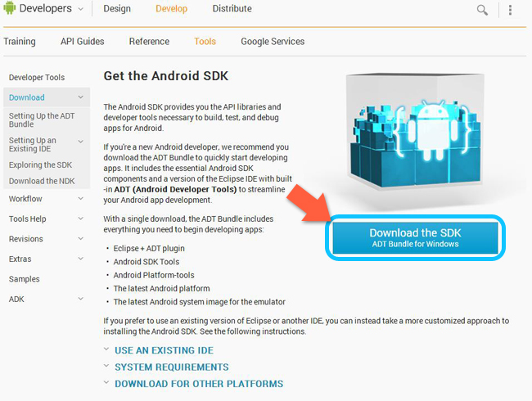Image resolution: width=532 pixels, height=401 pixels.
Task: Expand the ADK section chevron
Action: coord(81,299)
